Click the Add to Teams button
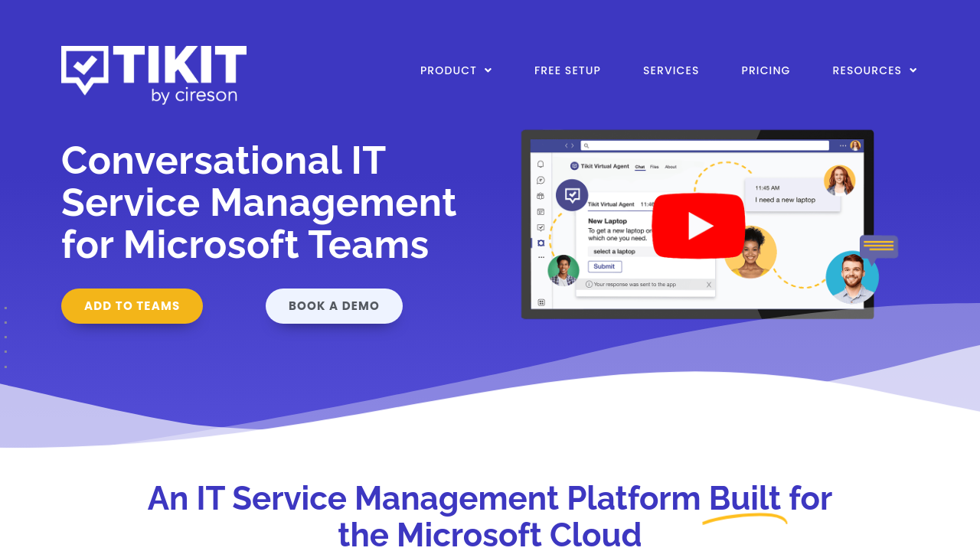The width and height of the screenshot is (980, 551). pyautogui.click(x=132, y=306)
